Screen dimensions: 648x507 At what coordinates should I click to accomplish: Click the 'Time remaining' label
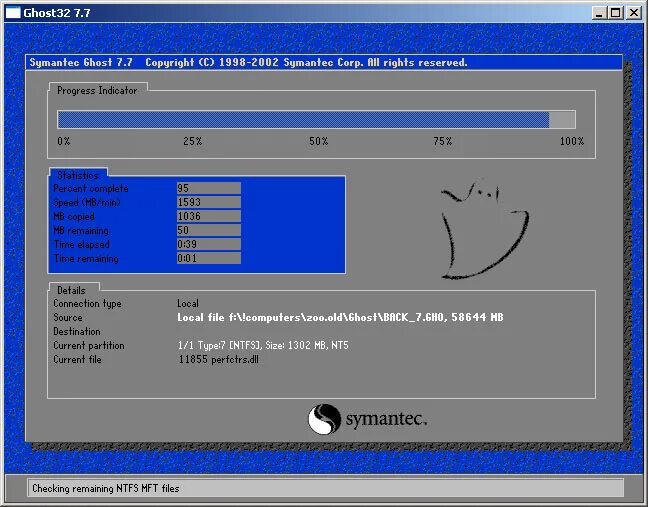tap(86, 259)
